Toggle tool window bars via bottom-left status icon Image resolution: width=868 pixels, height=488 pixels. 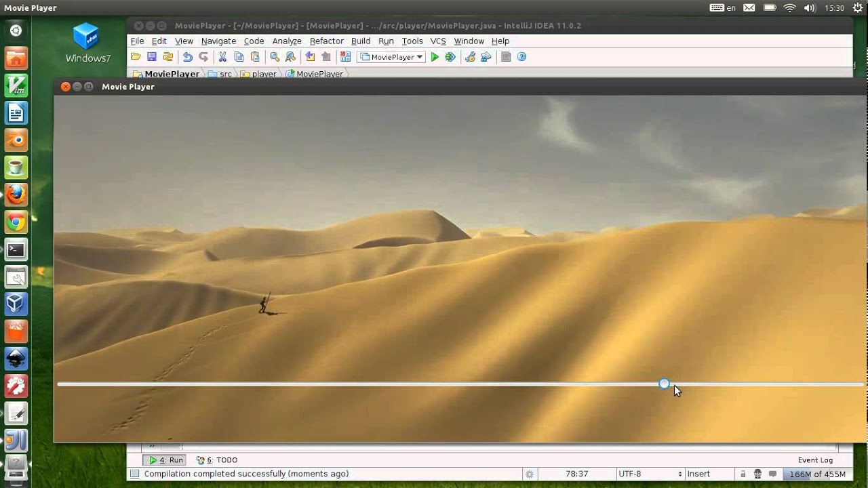click(135, 474)
